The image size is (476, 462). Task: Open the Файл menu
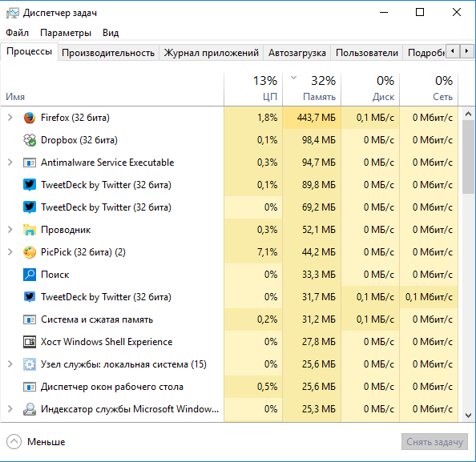18,33
